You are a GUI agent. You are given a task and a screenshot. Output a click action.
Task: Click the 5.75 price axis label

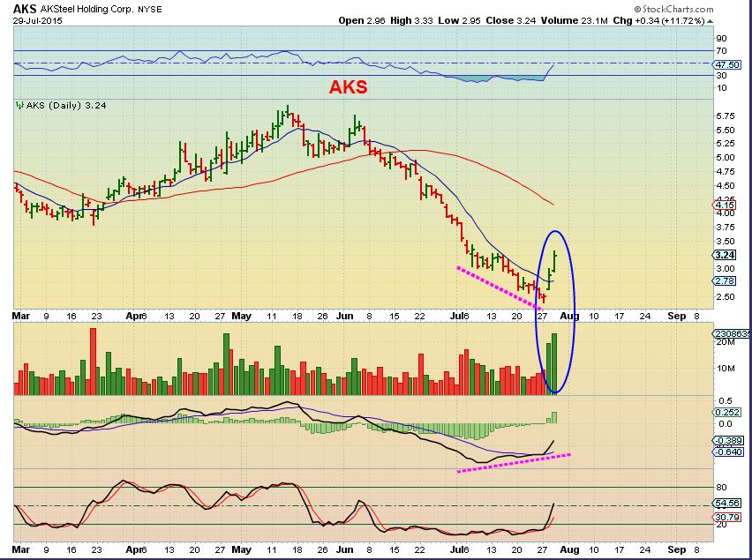(726, 116)
